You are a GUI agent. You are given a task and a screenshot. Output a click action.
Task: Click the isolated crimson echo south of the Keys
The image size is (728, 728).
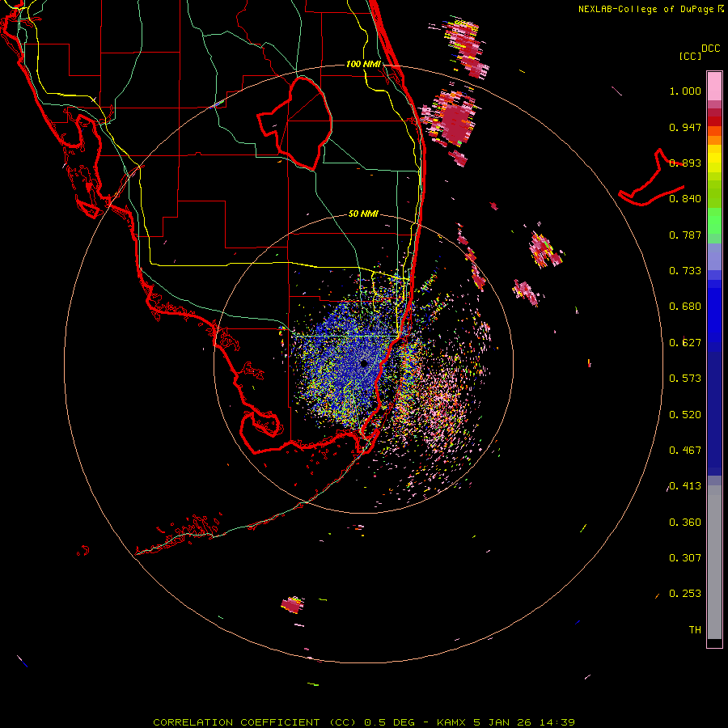(292, 605)
